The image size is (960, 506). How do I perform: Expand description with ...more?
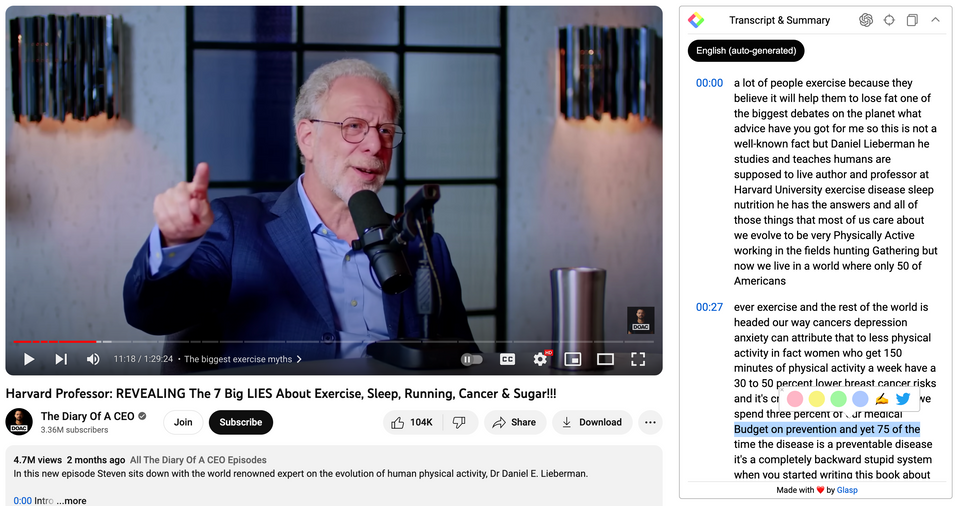71,500
